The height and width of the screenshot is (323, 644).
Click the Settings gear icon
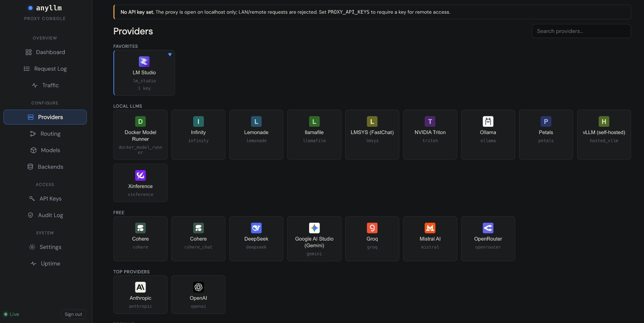pyautogui.click(x=32, y=247)
